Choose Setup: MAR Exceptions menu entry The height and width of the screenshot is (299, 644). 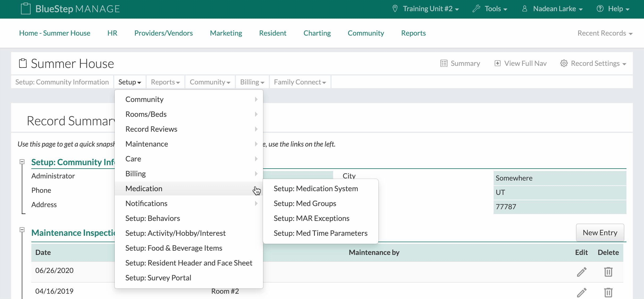[x=311, y=218]
